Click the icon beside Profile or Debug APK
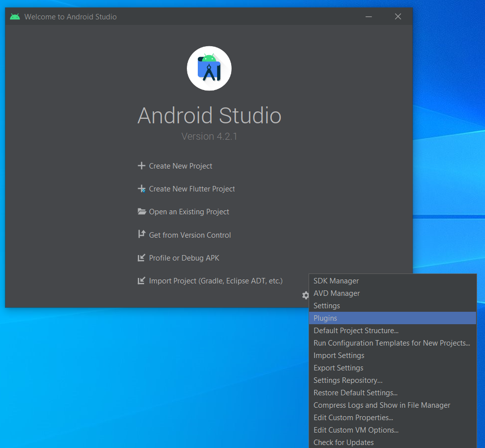The width and height of the screenshot is (485, 448). coord(141,258)
